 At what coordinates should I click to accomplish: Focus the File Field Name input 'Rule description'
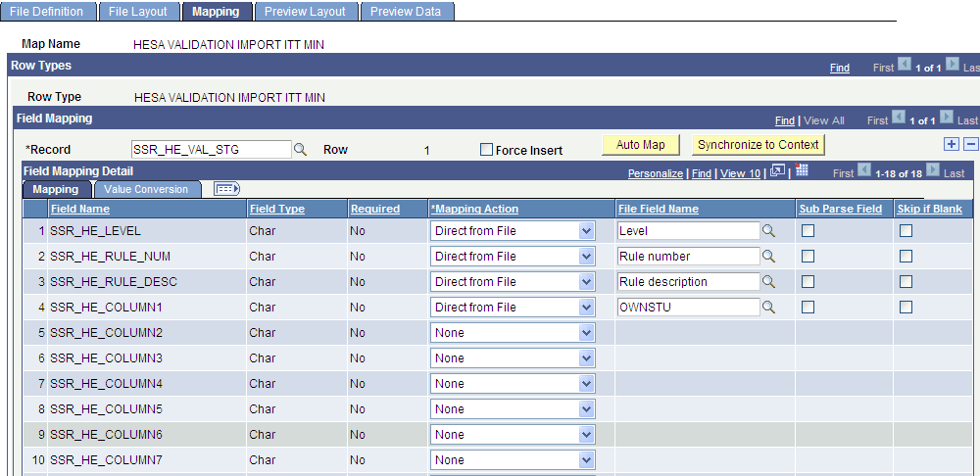pos(688,282)
